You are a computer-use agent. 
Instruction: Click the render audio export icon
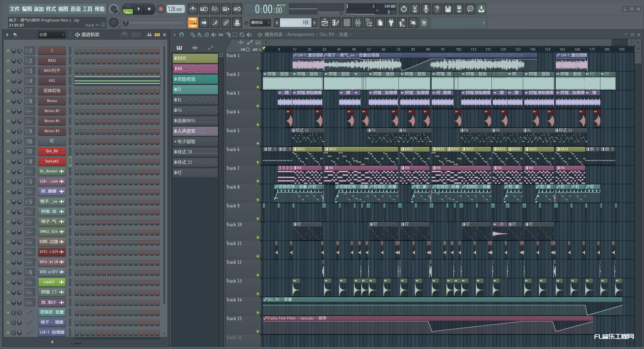tap(459, 9)
